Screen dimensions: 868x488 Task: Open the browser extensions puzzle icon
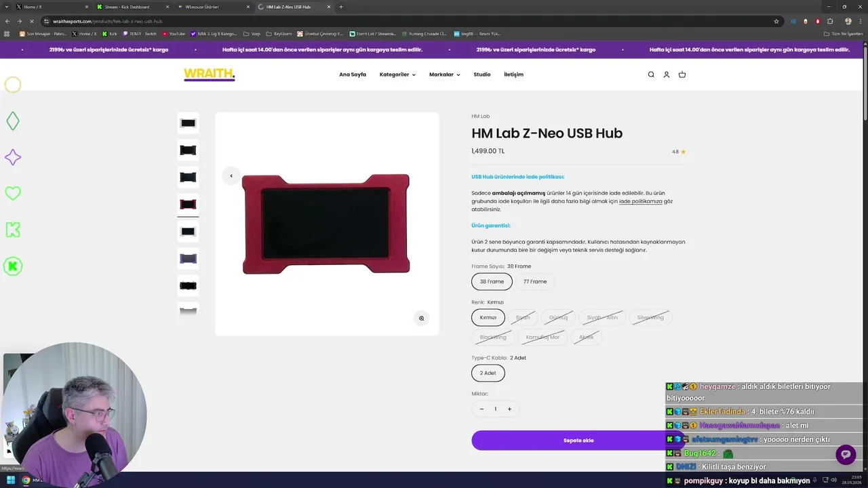(x=830, y=21)
